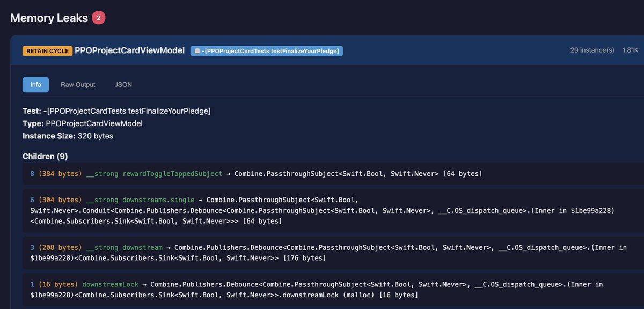The height and width of the screenshot is (309, 644).
Task: Click the PPOProjectCardViewModel header title
Action: (x=129, y=50)
